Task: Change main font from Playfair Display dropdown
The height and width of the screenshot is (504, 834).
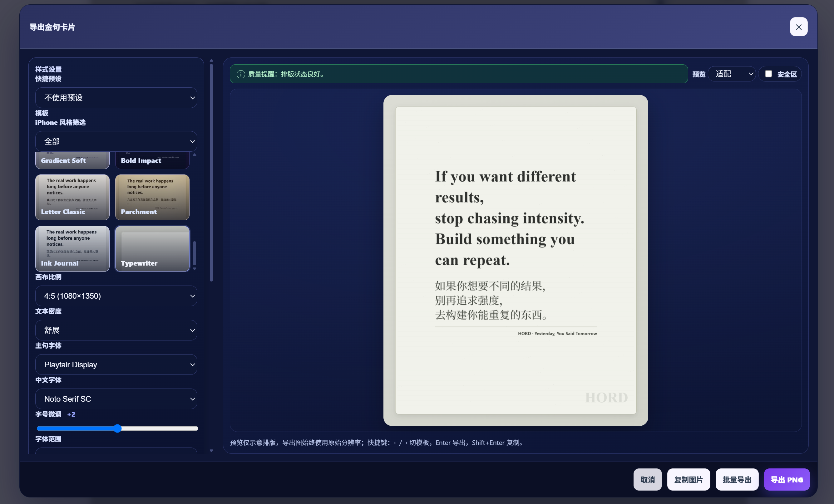Action: (x=116, y=365)
